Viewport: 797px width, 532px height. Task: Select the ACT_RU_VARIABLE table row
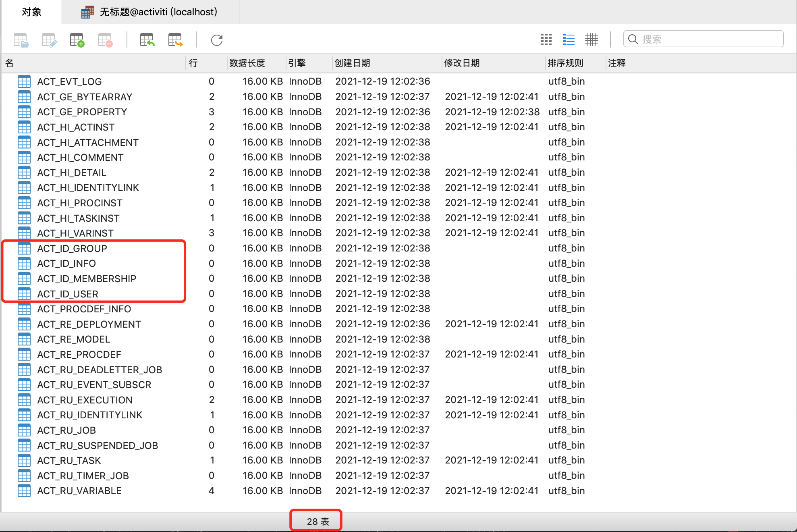(79, 490)
